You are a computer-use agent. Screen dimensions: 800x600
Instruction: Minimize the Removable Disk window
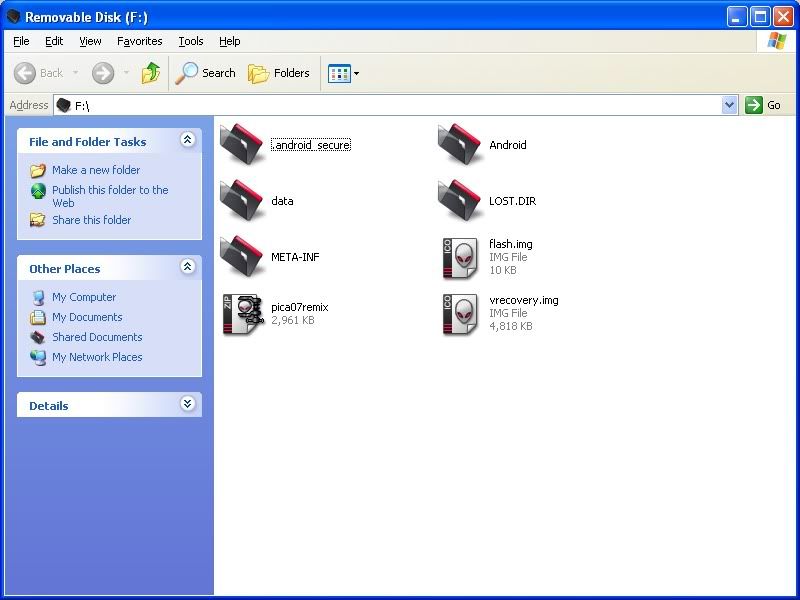(736, 17)
